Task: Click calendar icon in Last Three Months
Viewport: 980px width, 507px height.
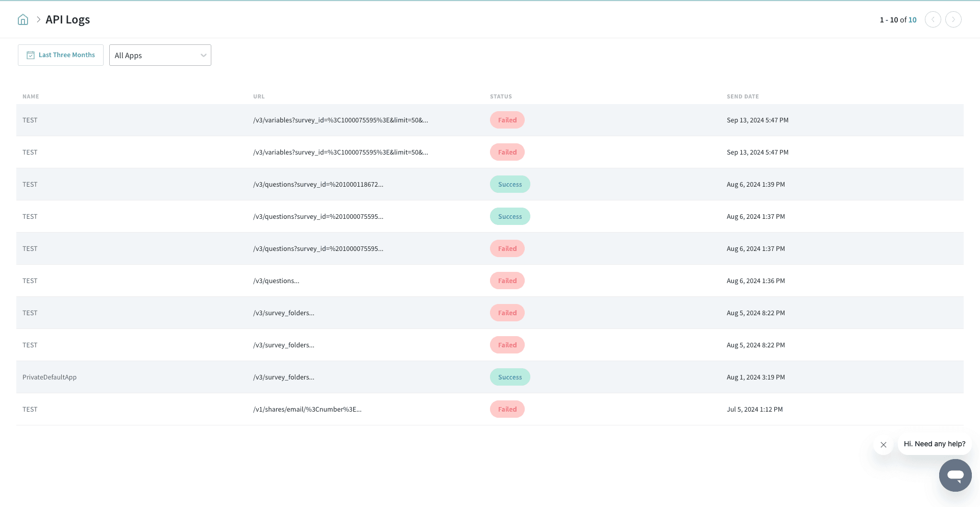Action: tap(31, 55)
